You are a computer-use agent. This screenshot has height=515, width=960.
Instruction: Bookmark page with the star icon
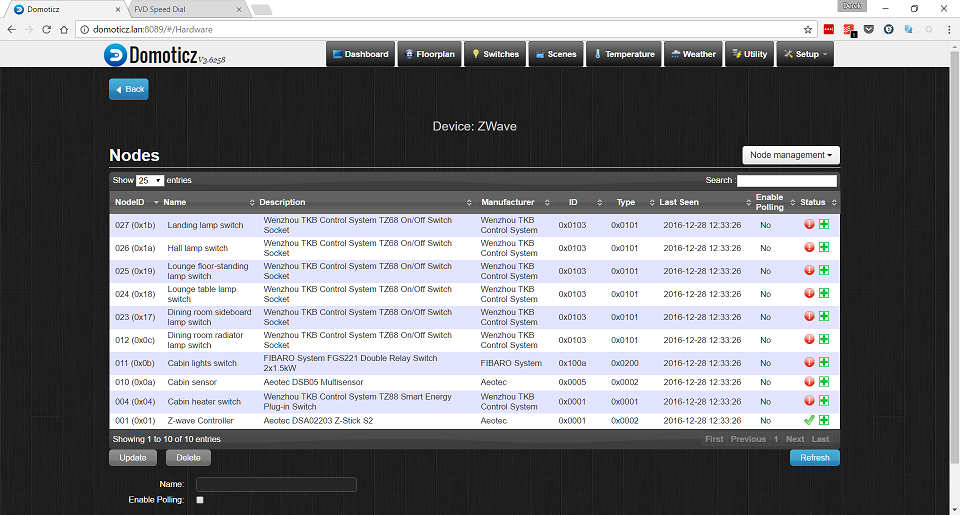pyautogui.click(x=808, y=29)
